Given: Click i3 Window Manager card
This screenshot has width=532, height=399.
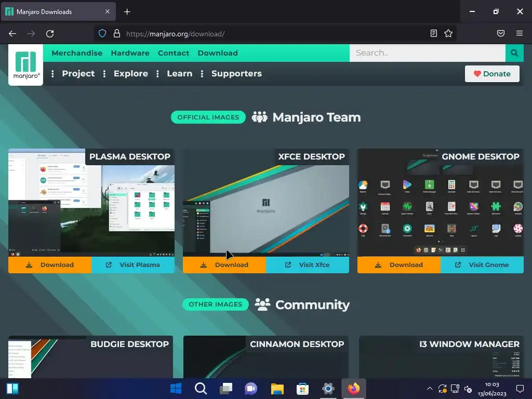Looking at the screenshot, I should click(x=441, y=357).
